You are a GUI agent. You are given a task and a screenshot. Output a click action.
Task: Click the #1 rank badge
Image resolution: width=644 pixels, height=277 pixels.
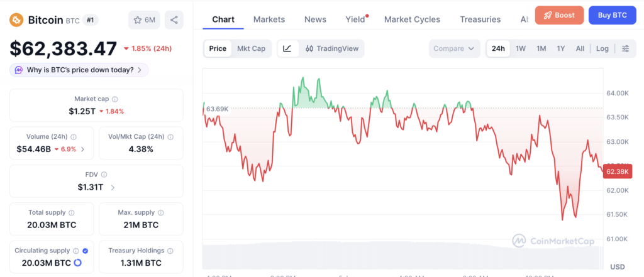pos(91,19)
